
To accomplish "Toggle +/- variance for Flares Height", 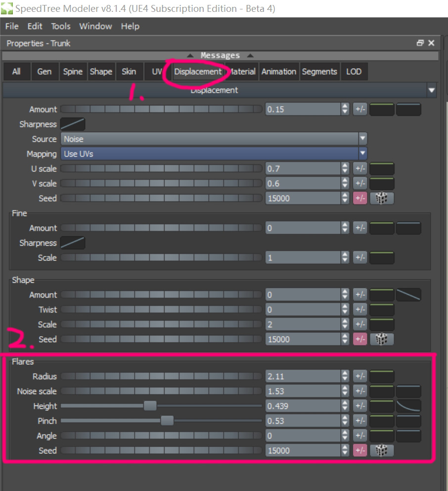I will click(360, 406).
